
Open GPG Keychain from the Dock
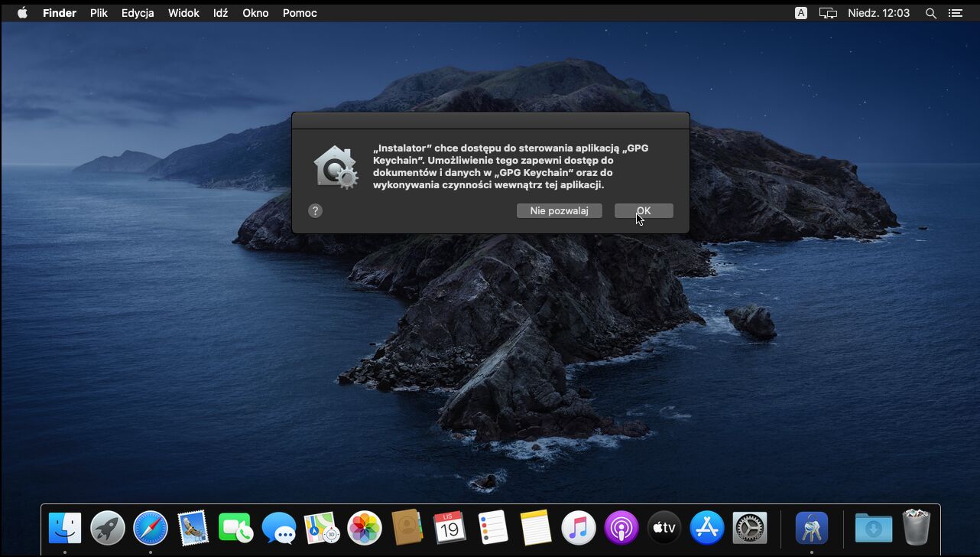[x=812, y=527]
